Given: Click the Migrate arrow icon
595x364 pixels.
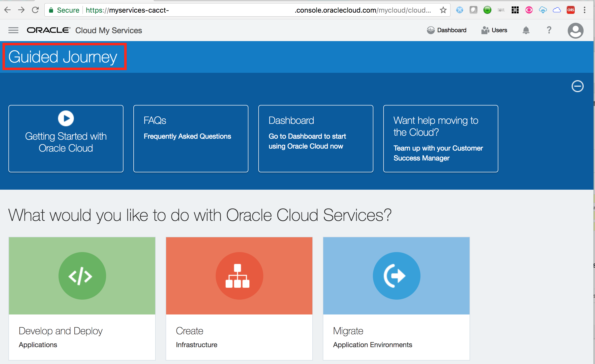Looking at the screenshot, I should pos(396,276).
